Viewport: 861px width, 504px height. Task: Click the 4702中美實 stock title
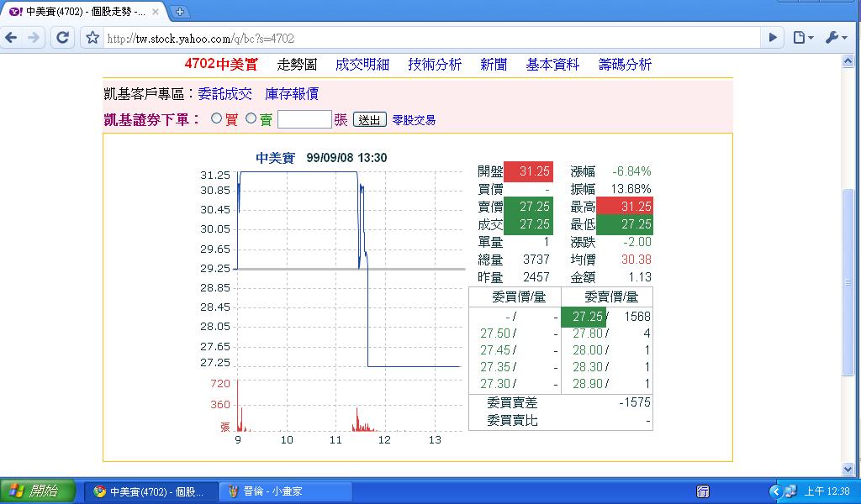tap(221, 64)
